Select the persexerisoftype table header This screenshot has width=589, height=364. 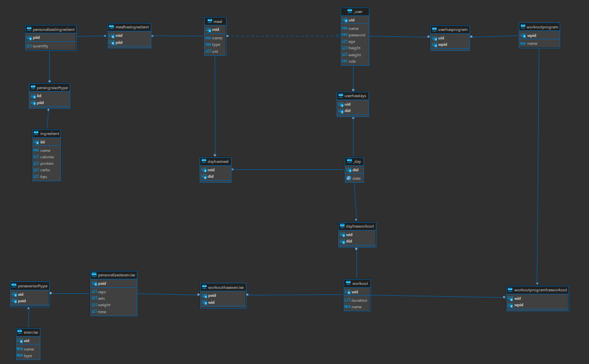[32, 286]
